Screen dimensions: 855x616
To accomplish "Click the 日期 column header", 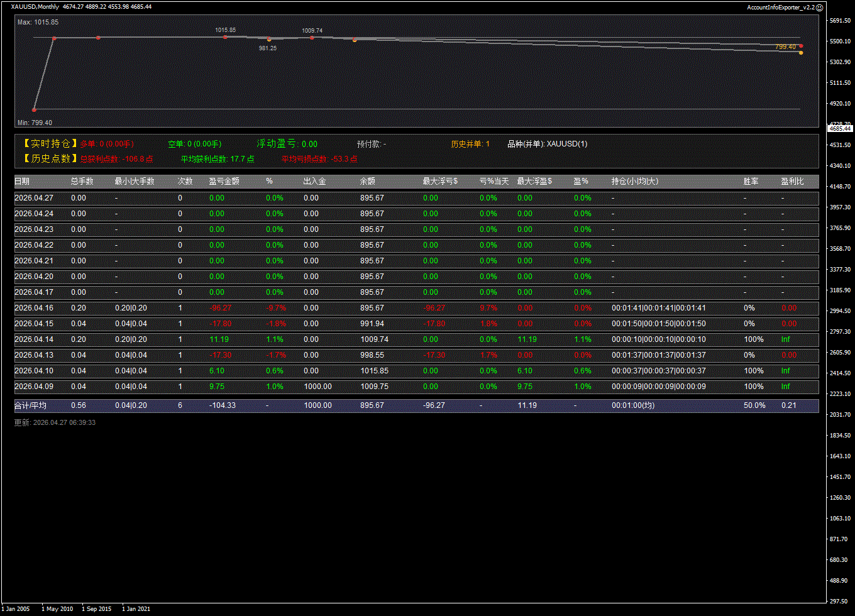I will pyautogui.click(x=22, y=181).
